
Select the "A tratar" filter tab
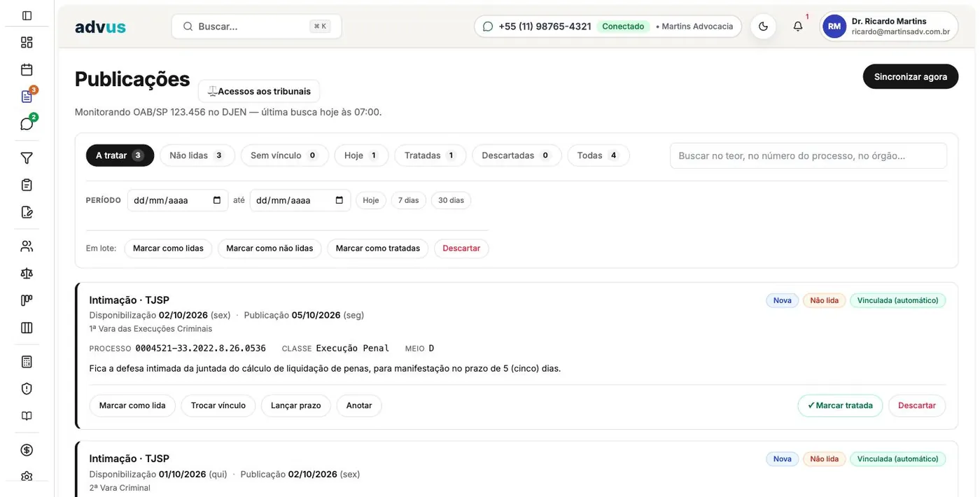tap(120, 155)
